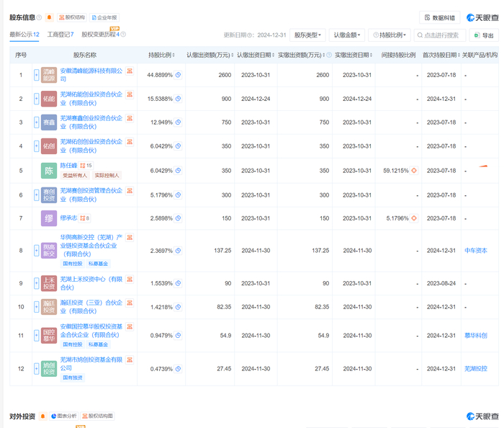Open the 中车资本 related product link
Viewport: 504px width, 428px height.
pyautogui.click(x=475, y=250)
